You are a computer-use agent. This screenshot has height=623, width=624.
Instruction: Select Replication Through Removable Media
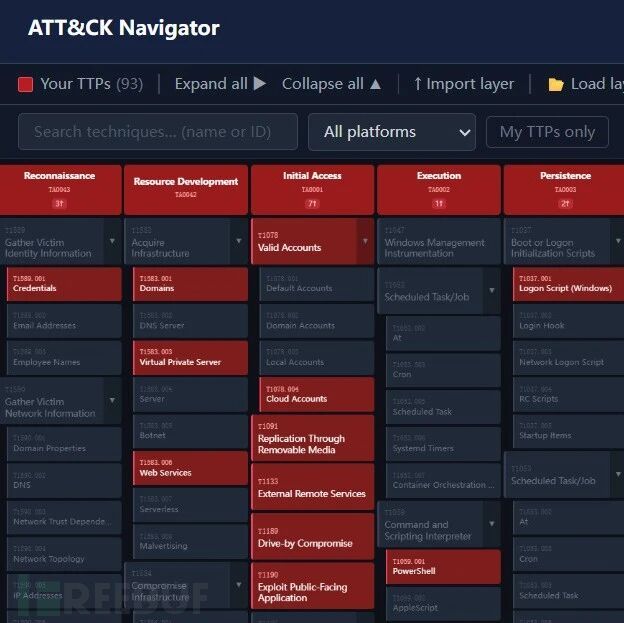(x=312, y=438)
